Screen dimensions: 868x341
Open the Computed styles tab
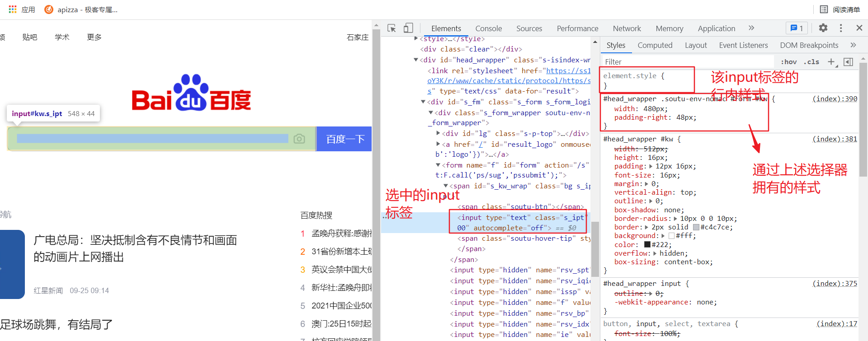[x=655, y=45]
